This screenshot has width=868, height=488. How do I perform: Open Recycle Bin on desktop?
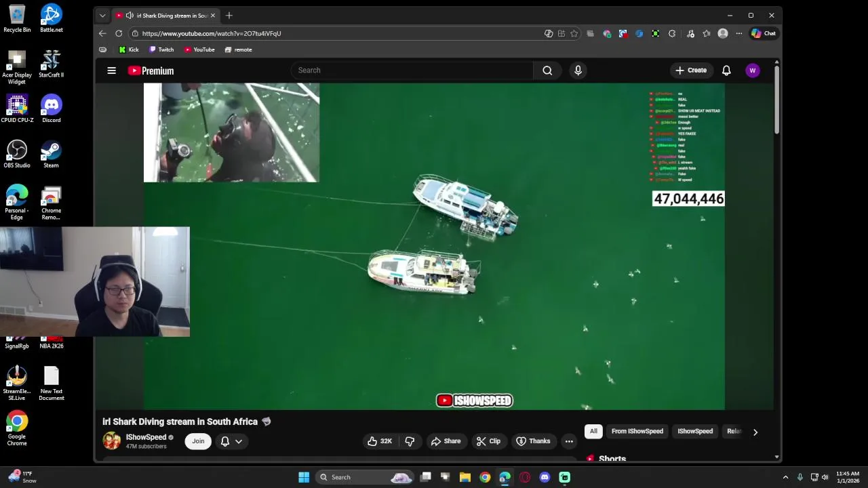click(x=17, y=18)
